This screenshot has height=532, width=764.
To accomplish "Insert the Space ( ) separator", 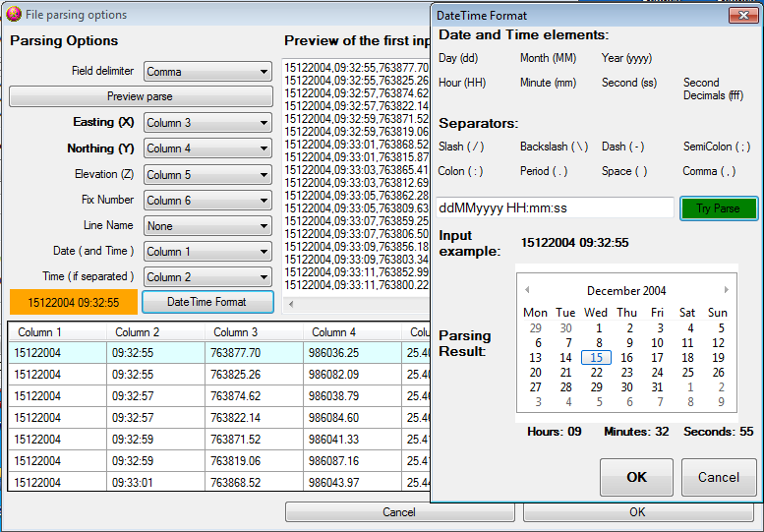I will tap(624, 171).
